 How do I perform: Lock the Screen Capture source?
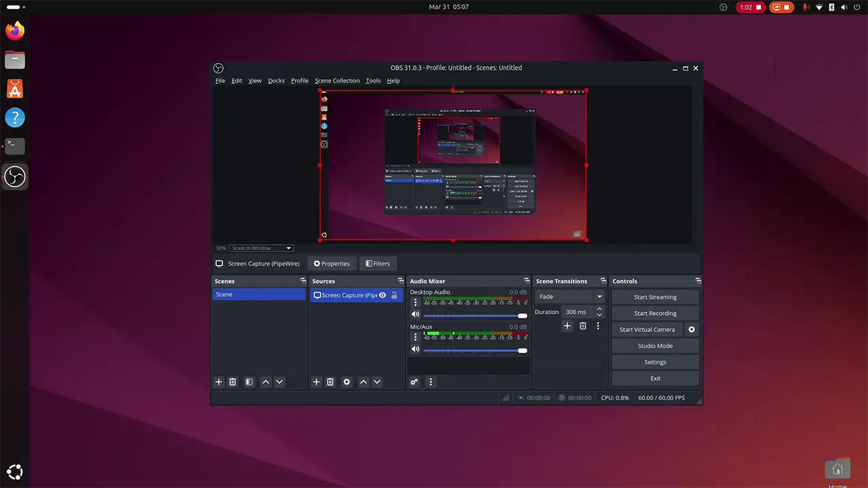pos(394,296)
